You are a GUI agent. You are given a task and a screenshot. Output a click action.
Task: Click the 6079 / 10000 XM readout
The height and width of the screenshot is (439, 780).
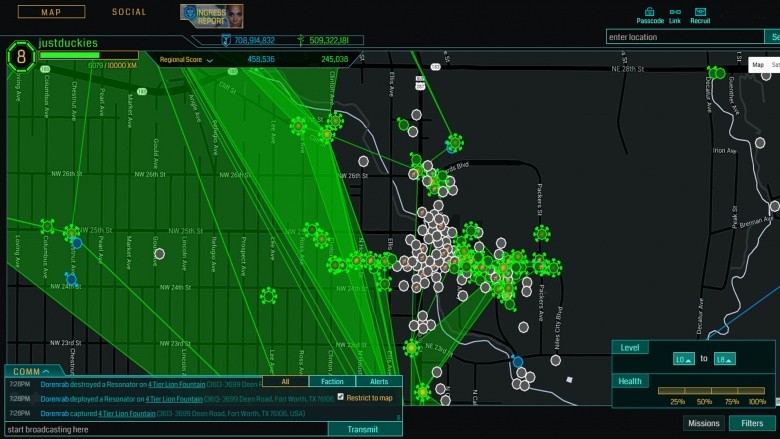112,66
